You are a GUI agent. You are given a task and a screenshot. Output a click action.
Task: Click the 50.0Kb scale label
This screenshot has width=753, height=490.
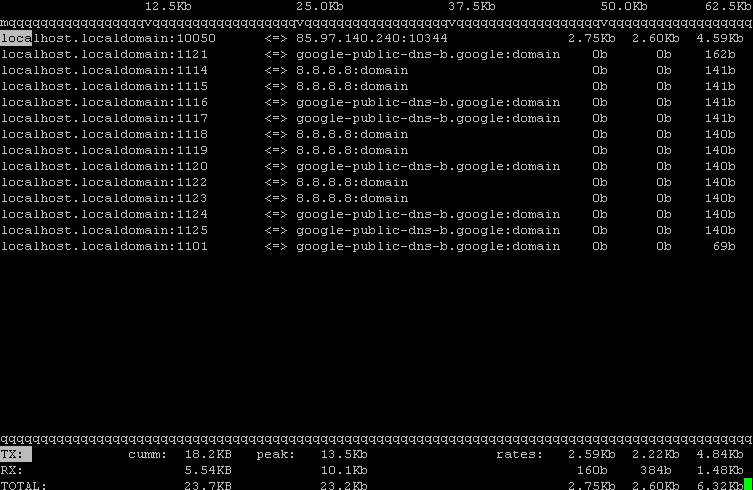coord(624,6)
